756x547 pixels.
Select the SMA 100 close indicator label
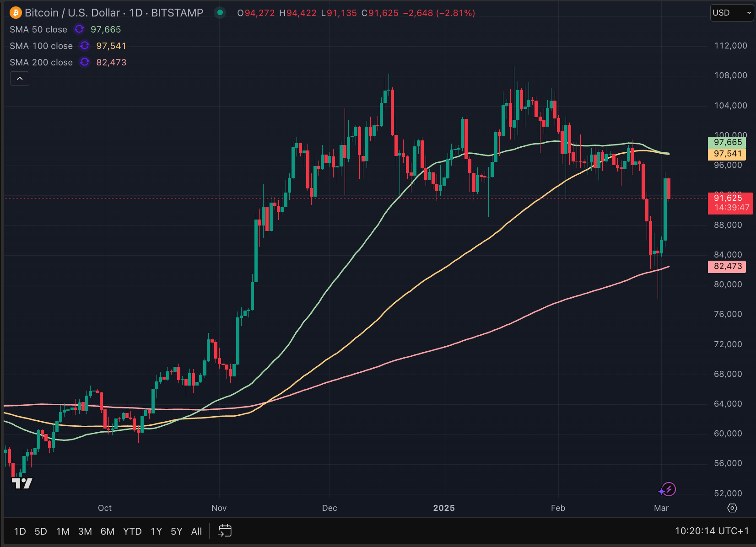(41, 46)
